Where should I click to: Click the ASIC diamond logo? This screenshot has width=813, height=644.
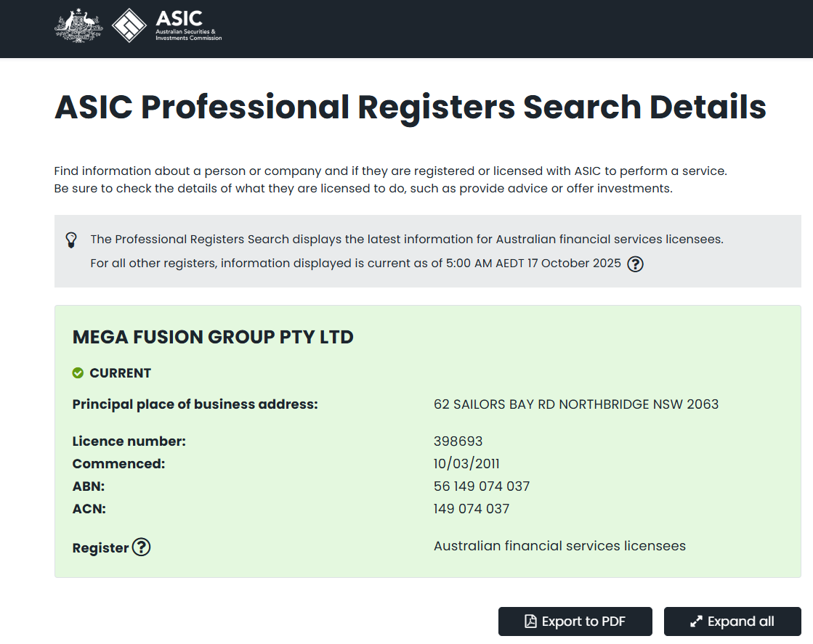pyautogui.click(x=129, y=25)
